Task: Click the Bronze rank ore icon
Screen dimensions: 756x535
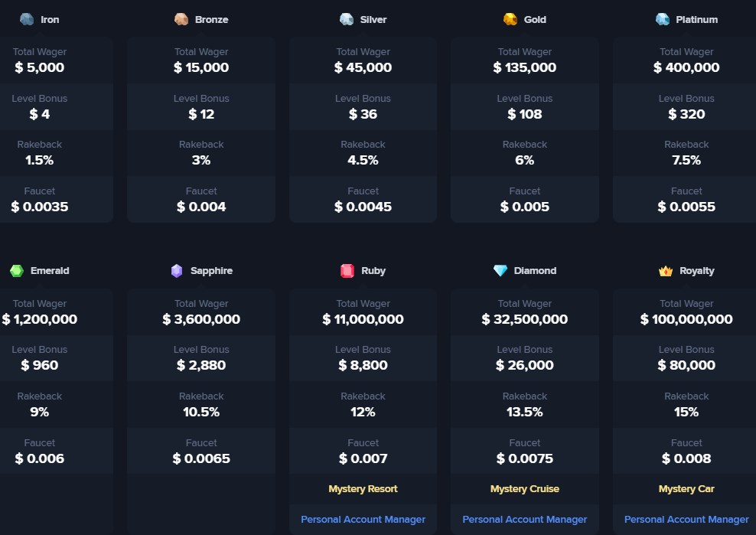Action: click(181, 19)
